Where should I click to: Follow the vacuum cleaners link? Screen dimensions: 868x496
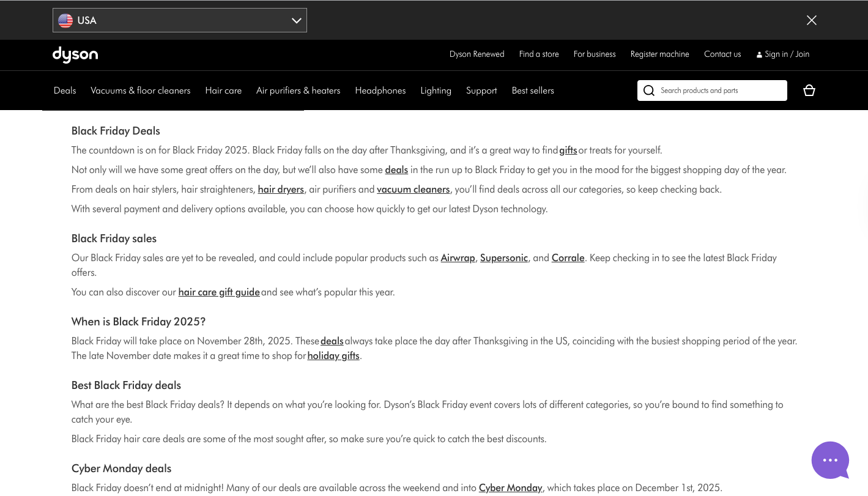[x=414, y=190]
